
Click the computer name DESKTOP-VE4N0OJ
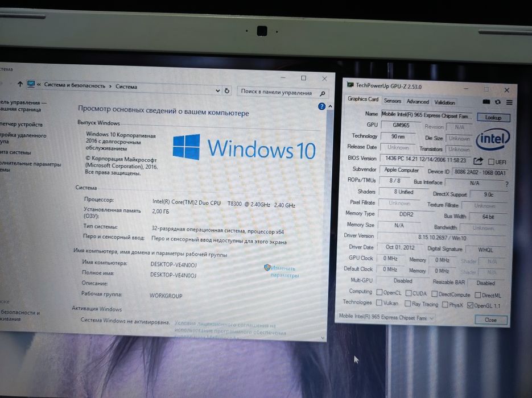174,265
